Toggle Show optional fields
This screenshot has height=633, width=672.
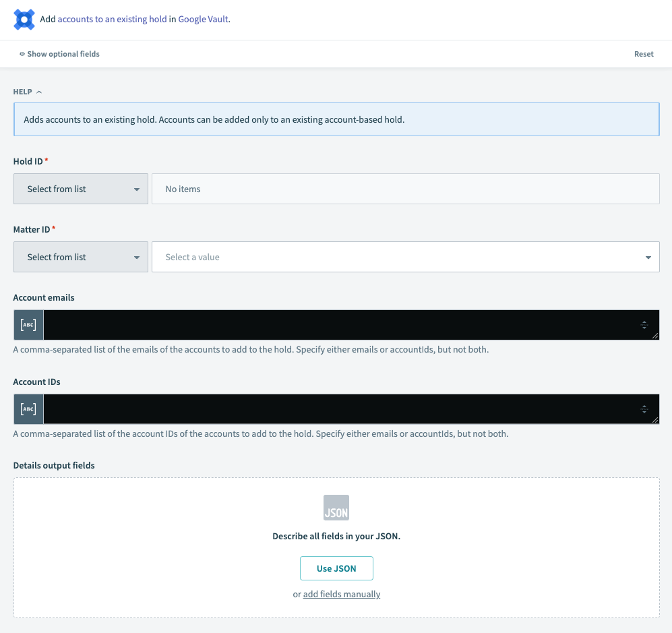tap(65, 54)
